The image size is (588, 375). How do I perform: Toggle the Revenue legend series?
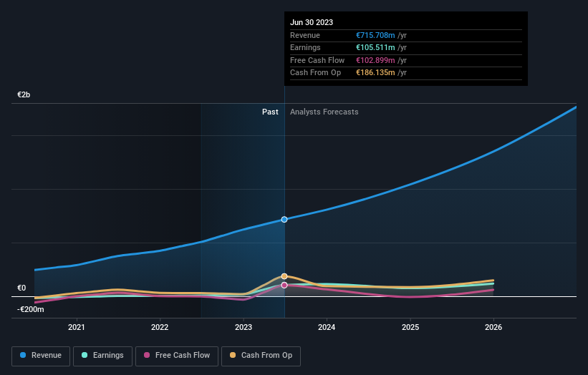tap(41, 356)
